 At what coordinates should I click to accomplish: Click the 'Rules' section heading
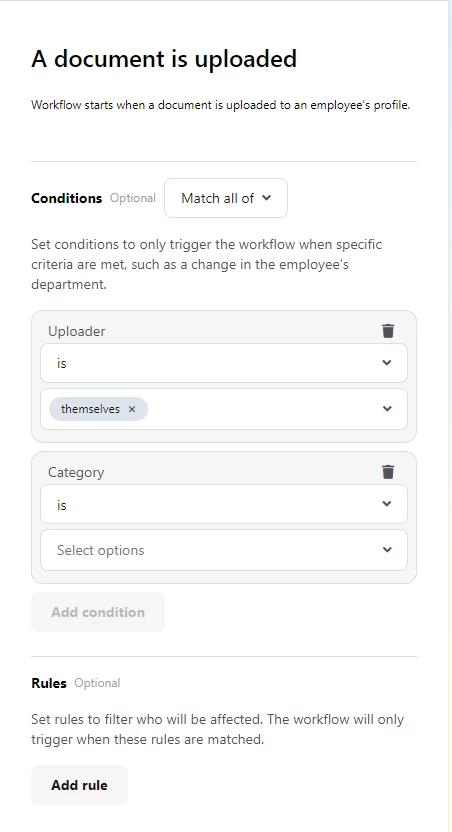pos(49,683)
